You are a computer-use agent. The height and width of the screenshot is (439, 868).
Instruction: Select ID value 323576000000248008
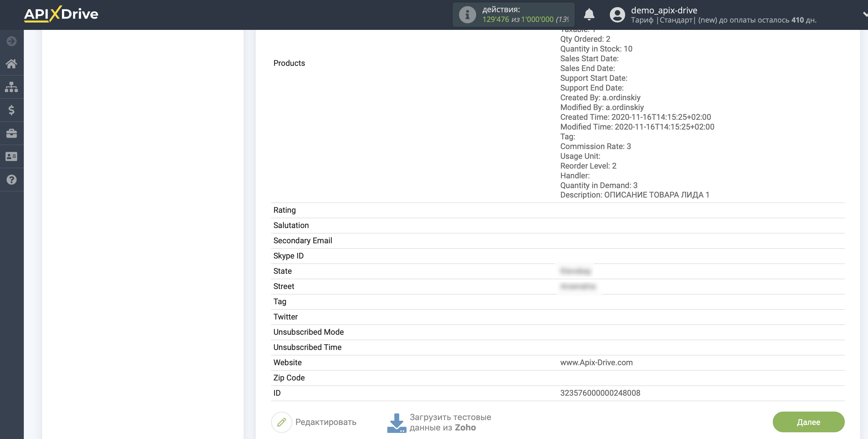(x=600, y=393)
